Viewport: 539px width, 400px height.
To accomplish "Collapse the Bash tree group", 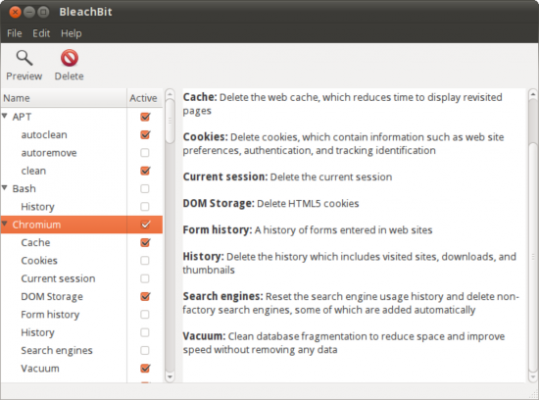I will pyautogui.click(x=5, y=188).
